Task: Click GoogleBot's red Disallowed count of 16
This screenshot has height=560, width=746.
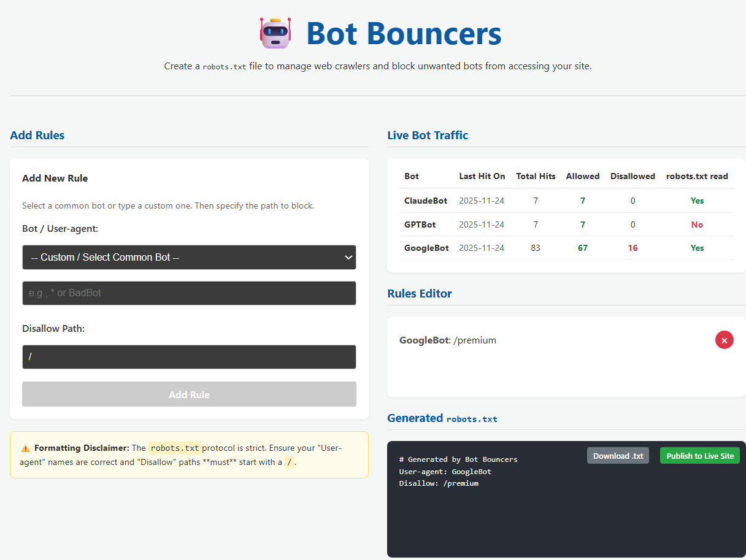Action: [x=633, y=248]
